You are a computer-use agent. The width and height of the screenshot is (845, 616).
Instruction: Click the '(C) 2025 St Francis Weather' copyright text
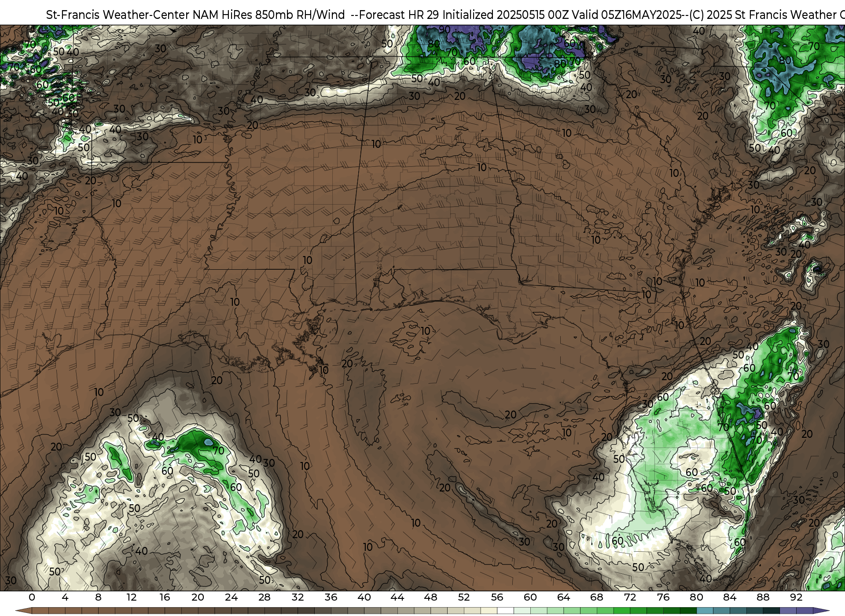coord(764,15)
